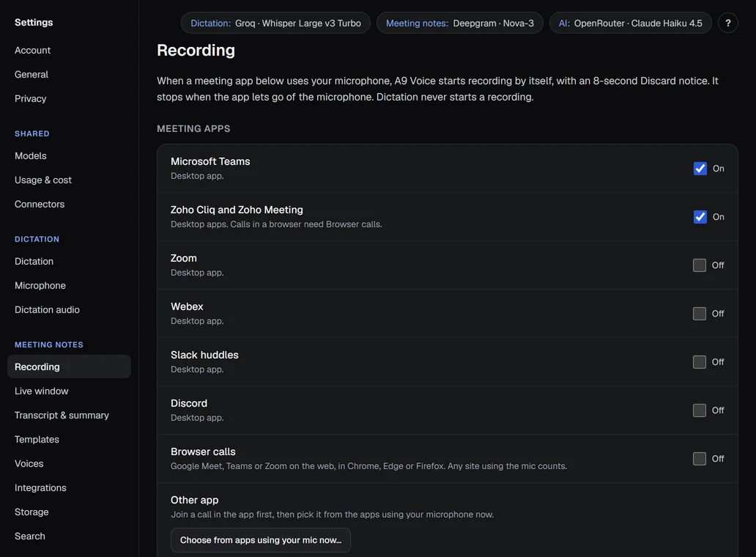Open the help question mark button
The width and height of the screenshot is (756, 557).
(727, 23)
